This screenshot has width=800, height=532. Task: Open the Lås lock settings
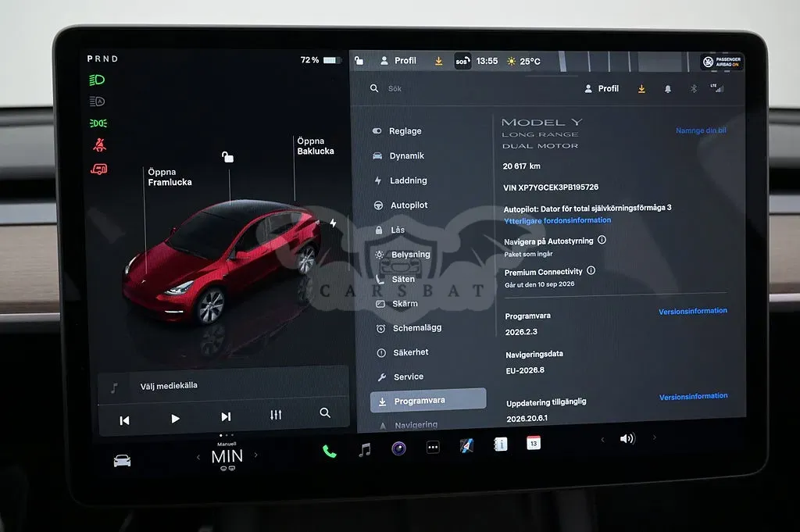[390, 230]
